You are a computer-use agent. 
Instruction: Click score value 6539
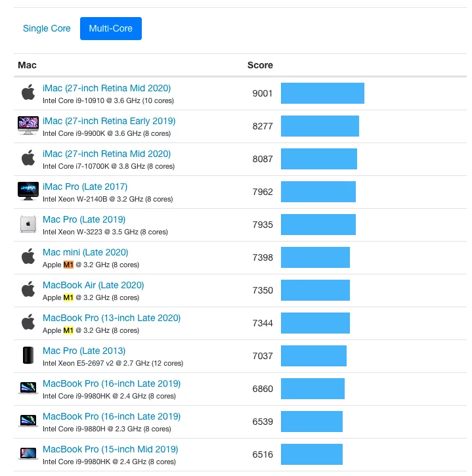click(x=263, y=422)
